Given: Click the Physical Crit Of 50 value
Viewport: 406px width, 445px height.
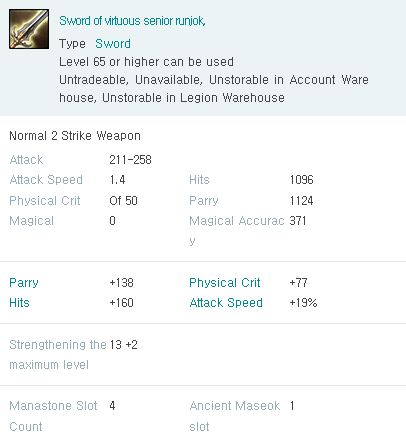Looking at the screenshot, I should [123, 201].
